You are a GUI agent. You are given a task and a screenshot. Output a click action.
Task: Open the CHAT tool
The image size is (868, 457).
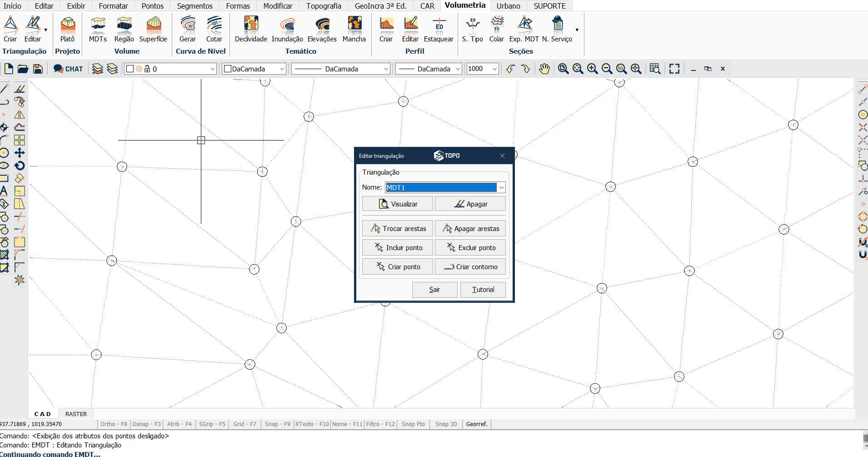[68, 69]
